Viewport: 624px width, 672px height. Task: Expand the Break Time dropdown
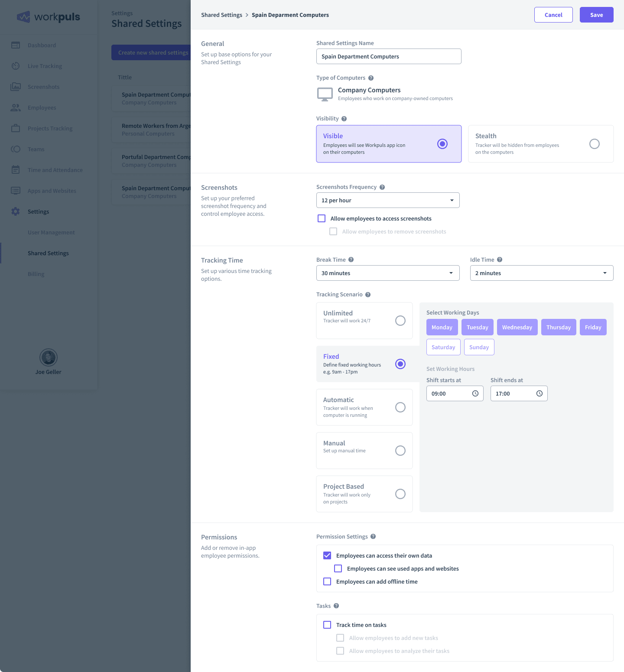click(387, 273)
